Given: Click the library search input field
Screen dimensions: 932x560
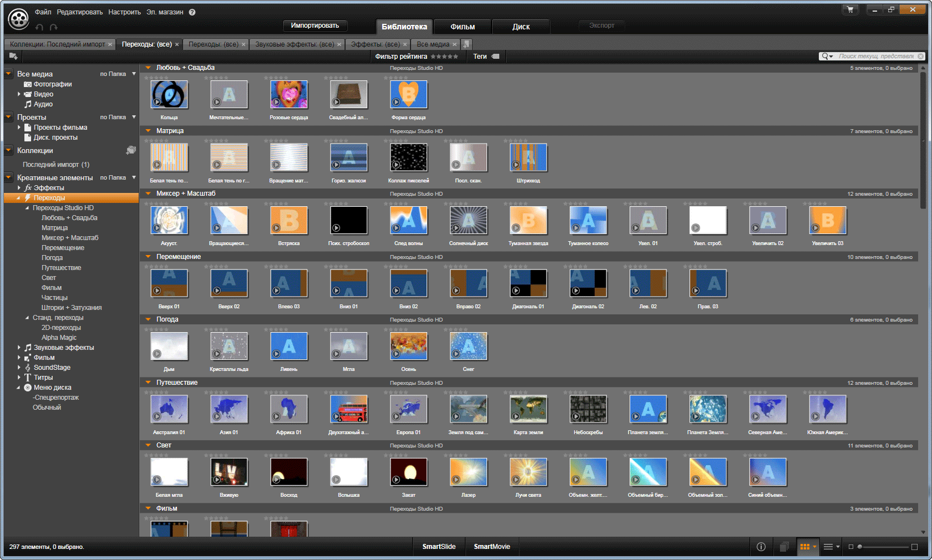Looking at the screenshot, I should (x=875, y=56).
